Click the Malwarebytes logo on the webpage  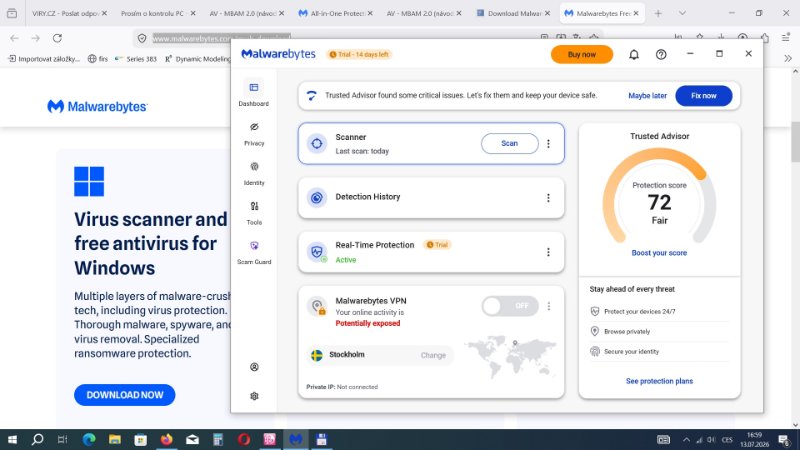tap(97, 107)
